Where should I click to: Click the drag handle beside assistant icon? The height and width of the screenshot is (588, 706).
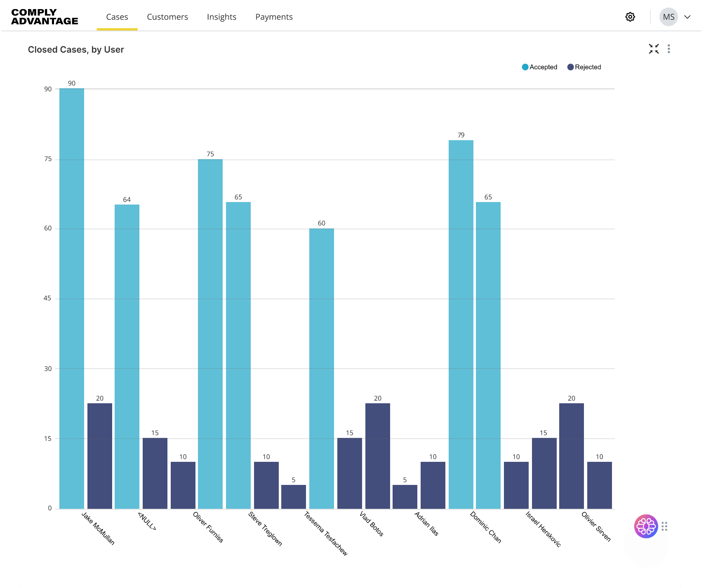click(664, 526)
